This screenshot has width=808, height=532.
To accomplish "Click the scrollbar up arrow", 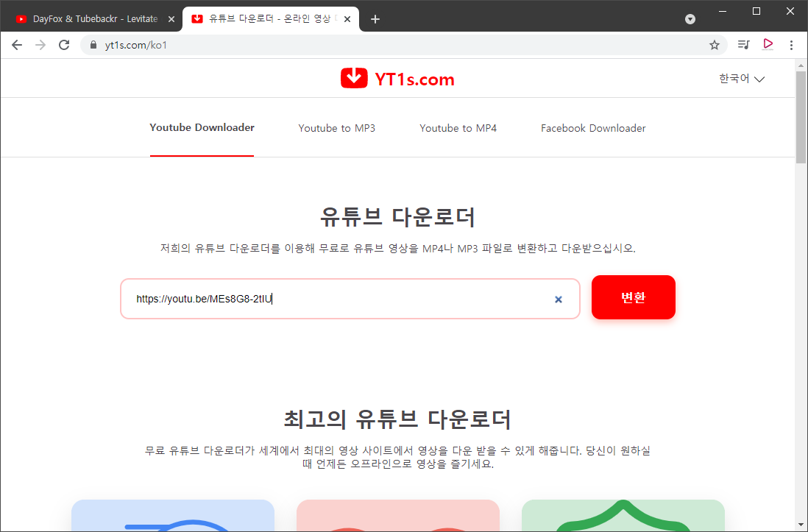I will tap(801, 65).
